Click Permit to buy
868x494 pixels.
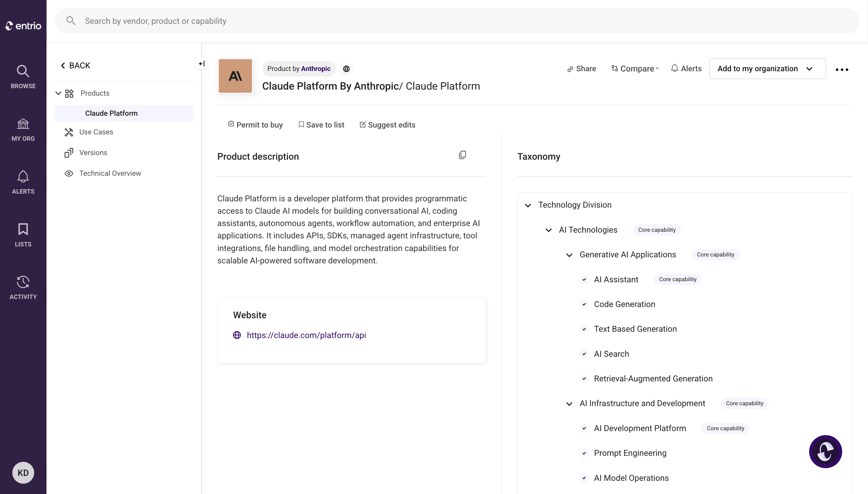pyautogui.click(x=255, y=125)
